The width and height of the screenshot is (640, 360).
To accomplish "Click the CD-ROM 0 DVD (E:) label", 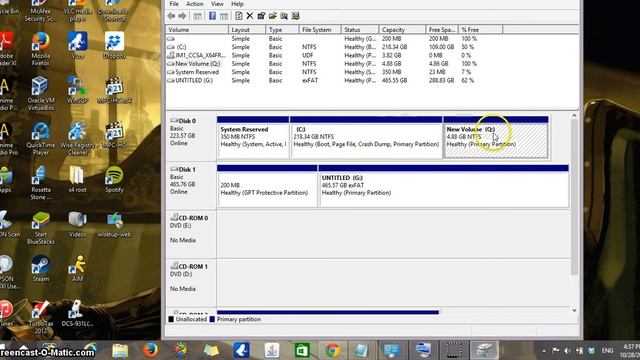I will pos(191,234).
